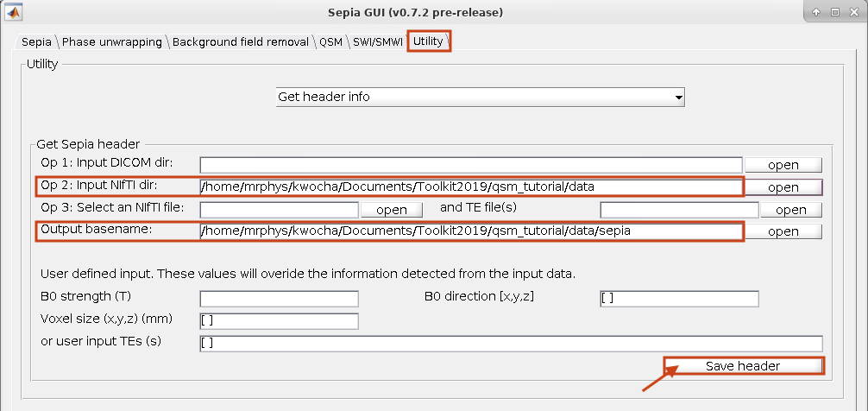Click the B0 direction [x,y,z] field
Screen dimensions: 868x411
(679, 299)
